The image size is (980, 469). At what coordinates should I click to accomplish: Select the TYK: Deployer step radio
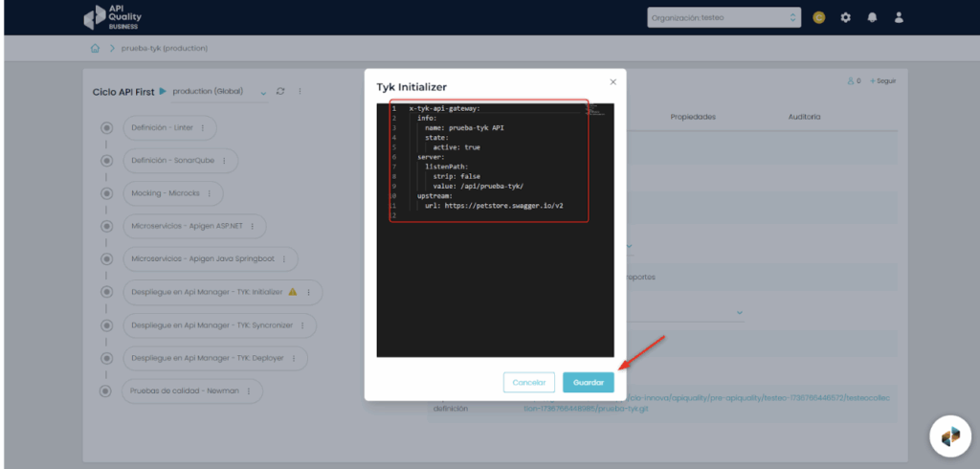point(107,358)
